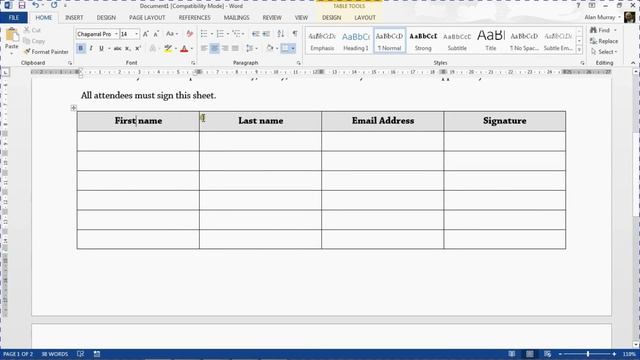This screenshot has width=640, height=360.
Task: Save the document with the disk icon
Action: pos(22,5)
